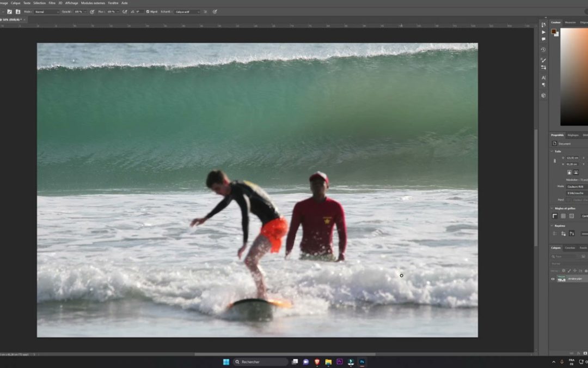Image resolution: width=588 pixels, height=368 pixels.
Task: Pick a color in the color field
Action: click(x=574, y=77)
